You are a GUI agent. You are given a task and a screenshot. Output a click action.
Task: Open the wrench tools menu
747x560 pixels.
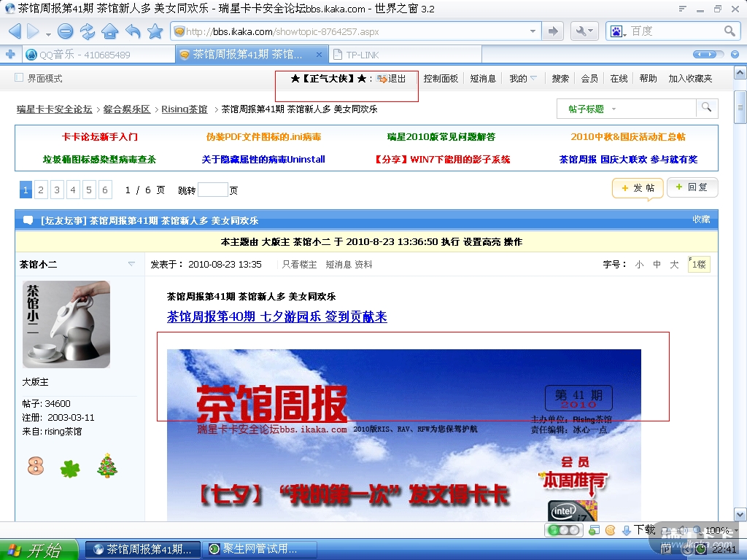click(x=584, y=31)
